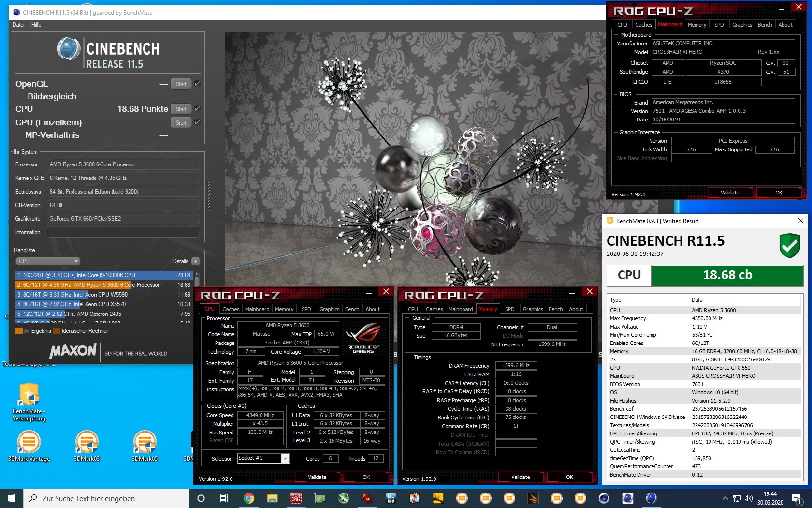Open SPD tab in the CPU-Z Memory window
The image size is (812, 508).
tap(509, 309)
